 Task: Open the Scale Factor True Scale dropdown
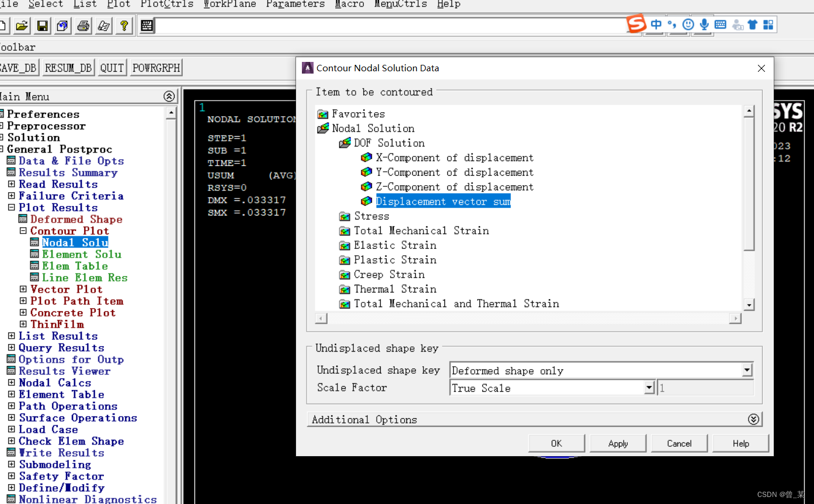tap(649, 388)
